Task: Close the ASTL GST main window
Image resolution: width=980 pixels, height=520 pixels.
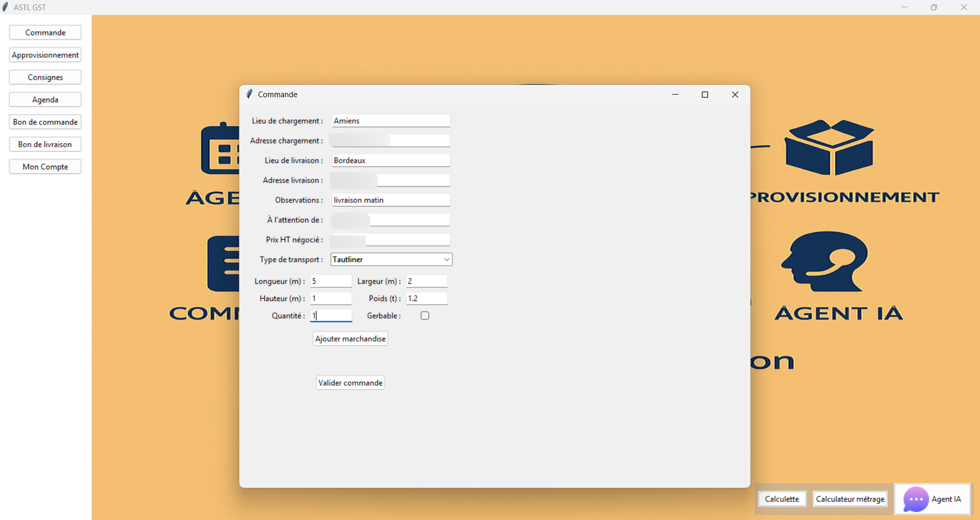Action: click(x=964, y=7)
